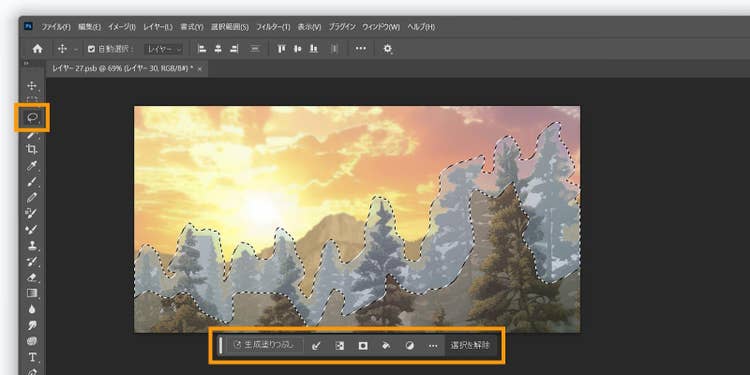Open the three-dot align options
Viewport: 750px width, 375px height.
(x=361, y=49)
